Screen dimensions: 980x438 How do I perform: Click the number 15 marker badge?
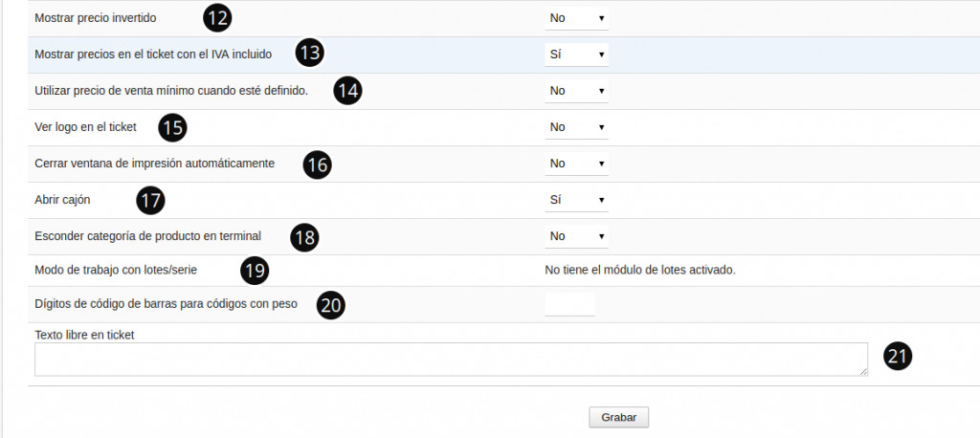(x=172, y=126)
